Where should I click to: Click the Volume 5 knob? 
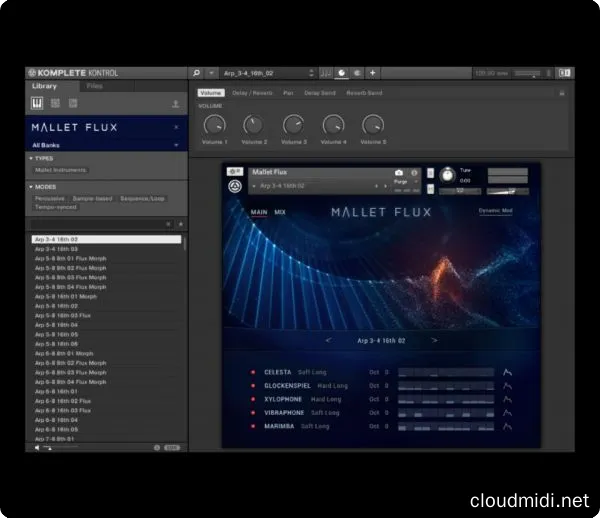(373, 125)
